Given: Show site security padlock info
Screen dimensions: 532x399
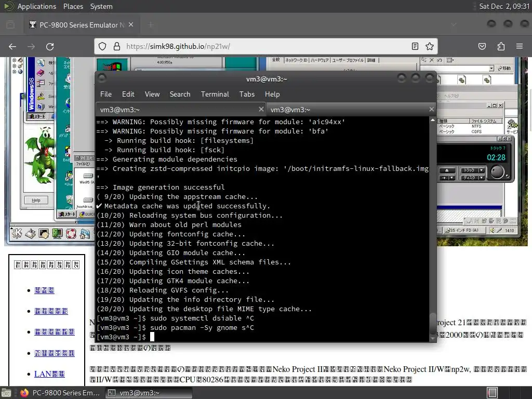Looking at the screenshot, I should [x=117, y=46].
